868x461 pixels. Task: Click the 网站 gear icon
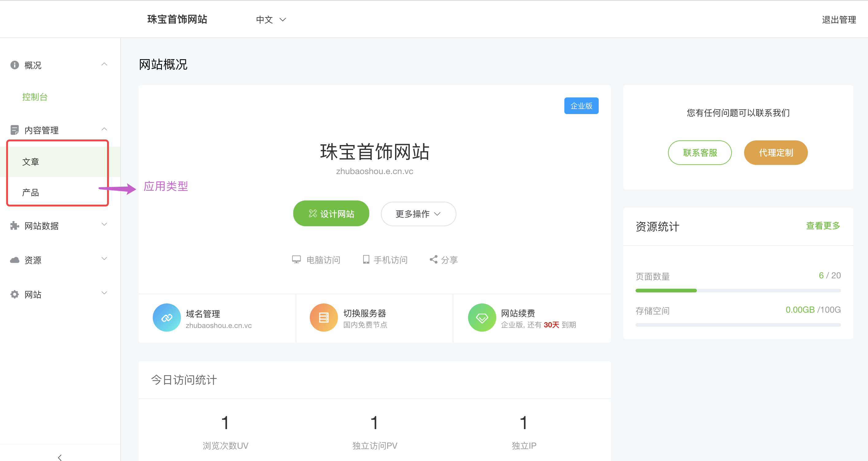pos(14,294)
